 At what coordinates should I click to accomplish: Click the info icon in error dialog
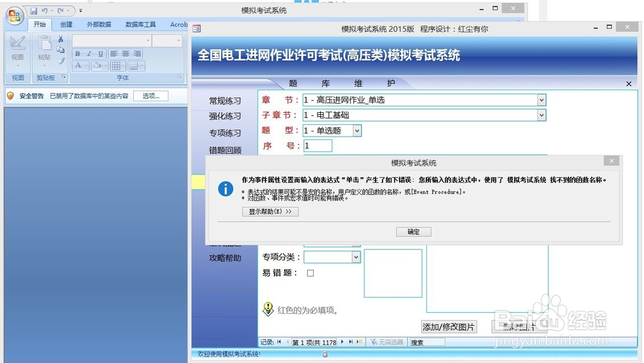coord(225,189)
